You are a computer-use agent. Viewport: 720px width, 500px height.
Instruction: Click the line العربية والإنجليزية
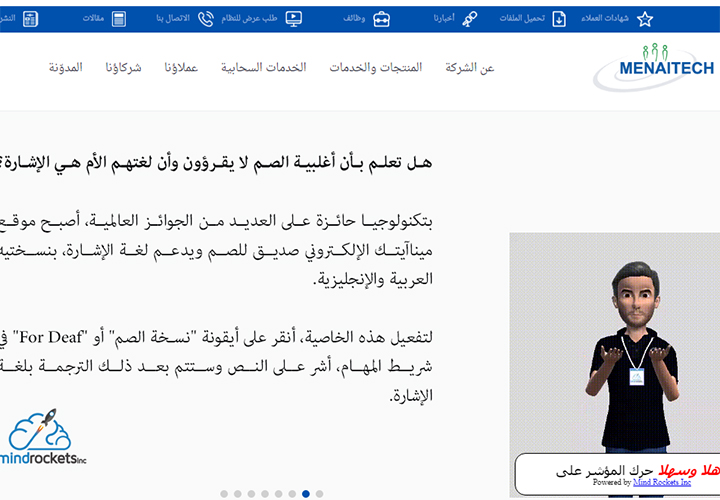(x=373, y=279)
